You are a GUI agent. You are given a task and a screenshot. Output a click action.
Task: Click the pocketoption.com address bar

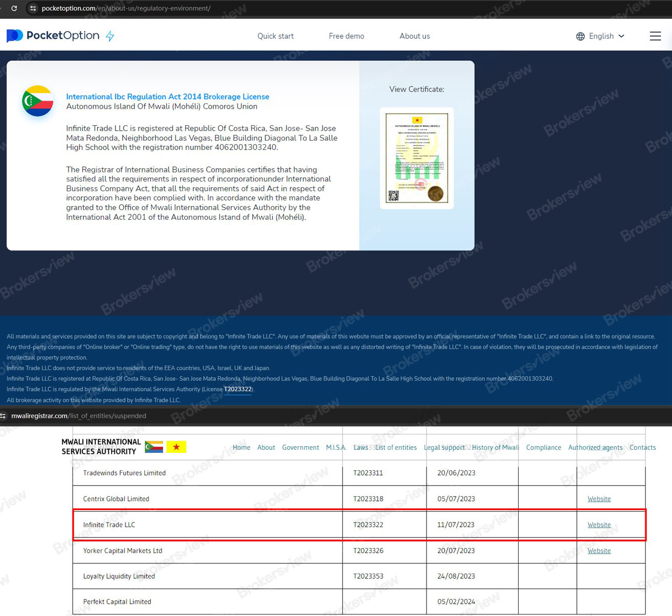[126, 8]
